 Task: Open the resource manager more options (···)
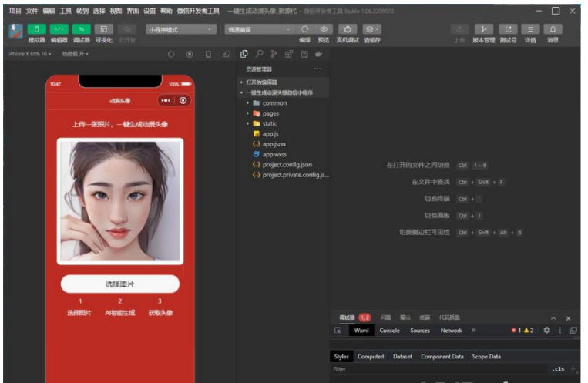tap(318, 69)
